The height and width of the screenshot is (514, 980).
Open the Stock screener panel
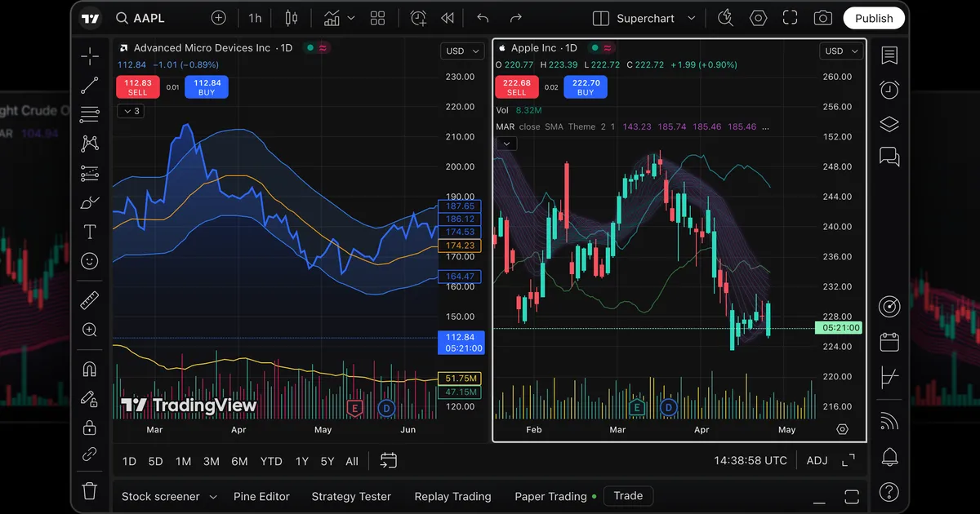(x=160, y=496)
